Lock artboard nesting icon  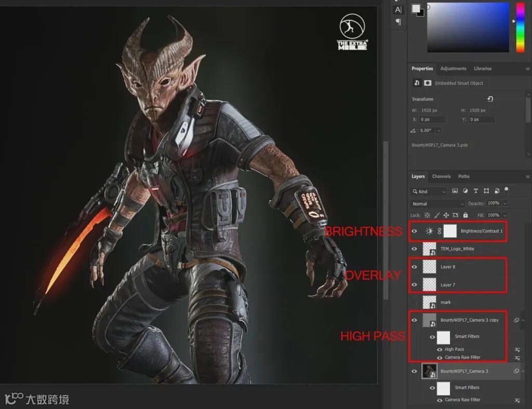[456, 215]
